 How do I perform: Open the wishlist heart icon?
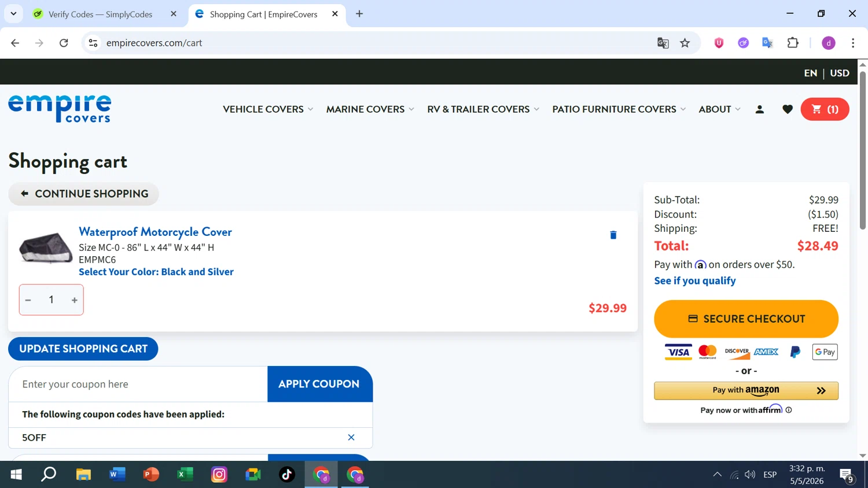[x=788, y=109]
